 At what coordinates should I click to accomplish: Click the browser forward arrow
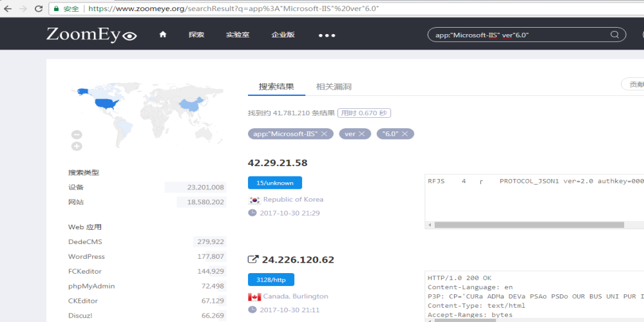pyautogui.click(x=23, y=8)
